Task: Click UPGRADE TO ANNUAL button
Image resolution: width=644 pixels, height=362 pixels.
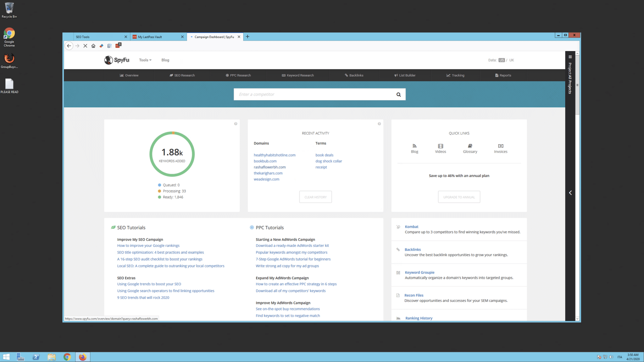Action: (x=459, y=197)
